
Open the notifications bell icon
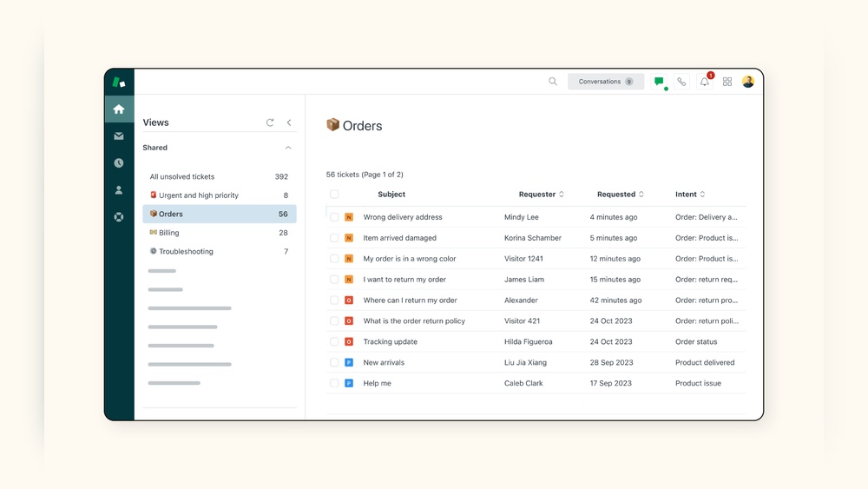pos(704,82)
